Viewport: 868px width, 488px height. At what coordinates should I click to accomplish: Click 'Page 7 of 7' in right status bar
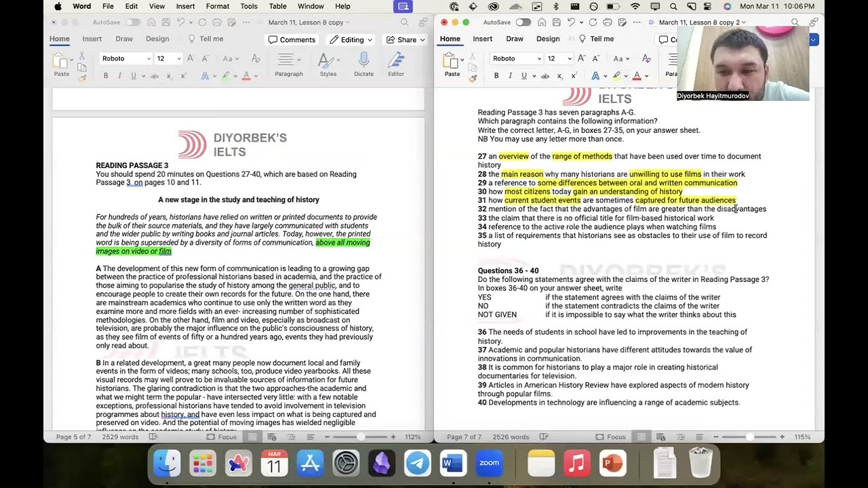coord(464,437)
